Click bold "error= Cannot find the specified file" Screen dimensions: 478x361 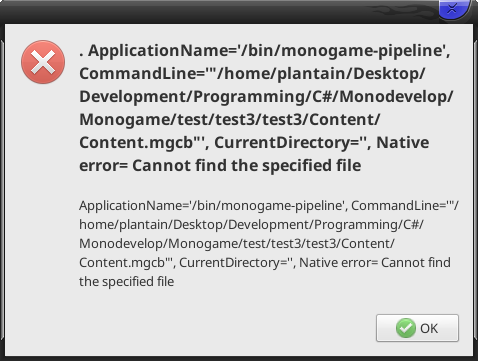220,166
